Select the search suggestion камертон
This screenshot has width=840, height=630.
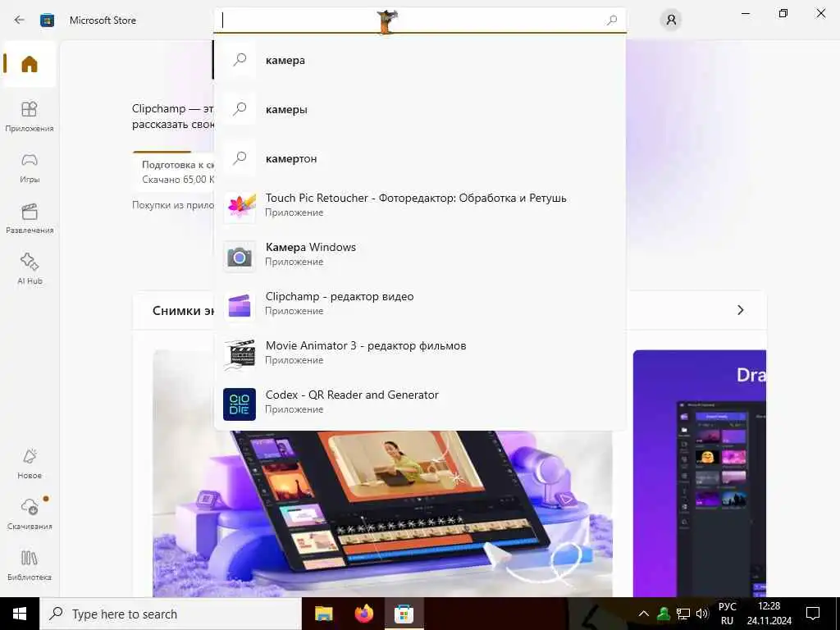point(419,158)
